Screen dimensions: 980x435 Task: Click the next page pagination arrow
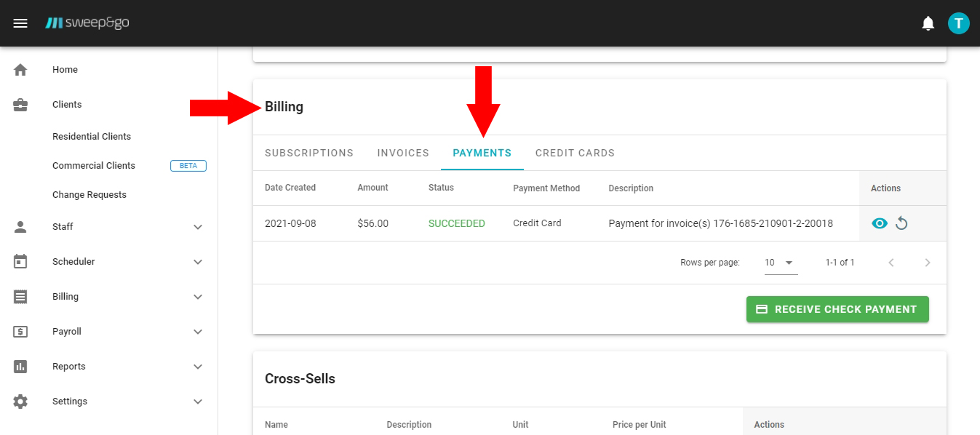928,263
